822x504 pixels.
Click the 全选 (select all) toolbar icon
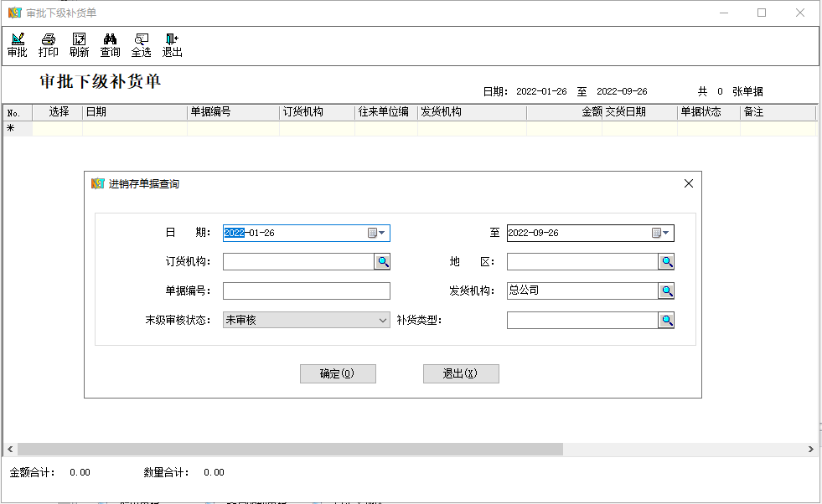pos(141,45)
